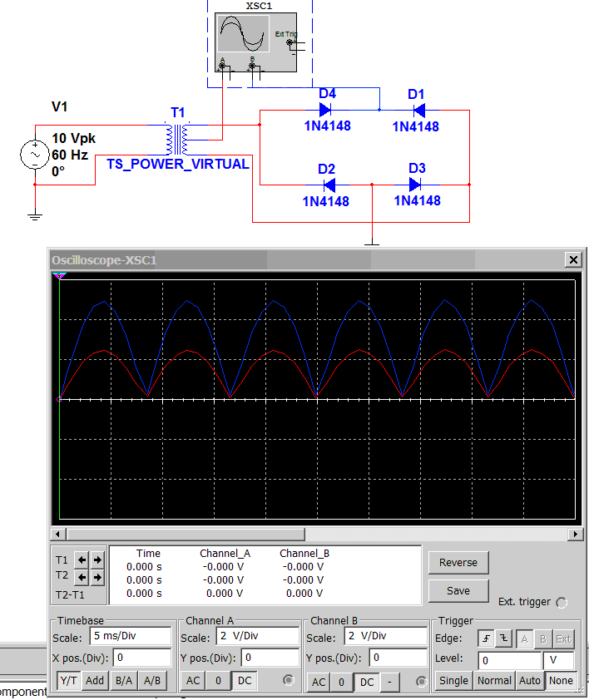Viewport: 589px width, 700px height.
Task: Click Channel A Scale field
Action: click(258, 636)
